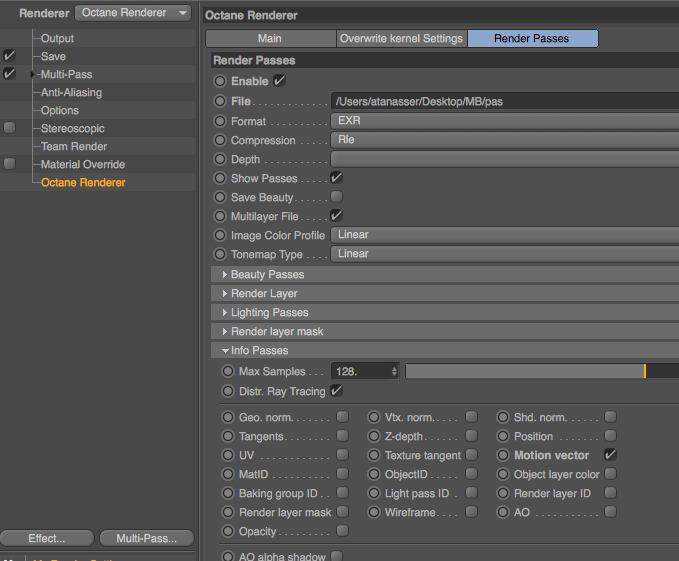Viewport: 679px width, 561px height.
Task: Click the animation dot beside Format
Action: click(x=221, y=121)
